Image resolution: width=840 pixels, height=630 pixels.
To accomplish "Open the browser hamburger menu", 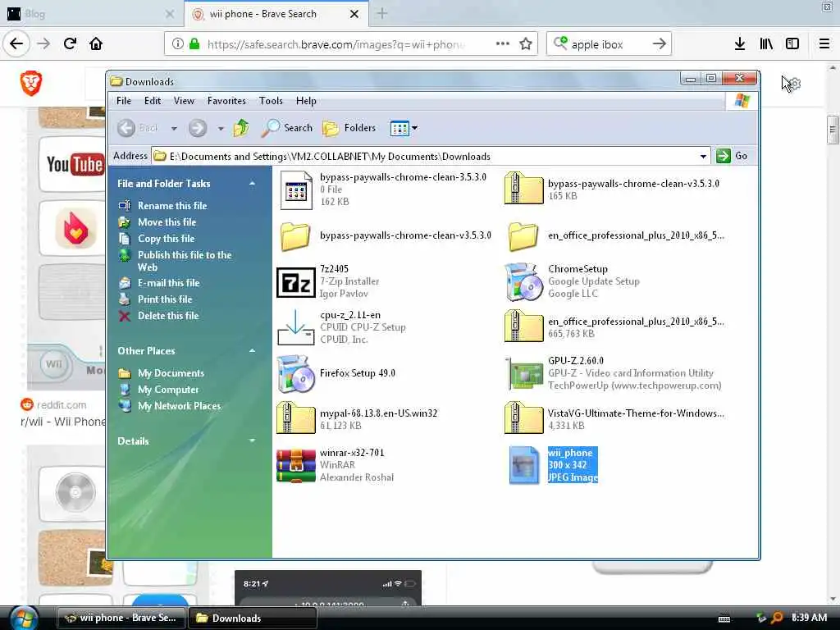I will tap(824, 44).
